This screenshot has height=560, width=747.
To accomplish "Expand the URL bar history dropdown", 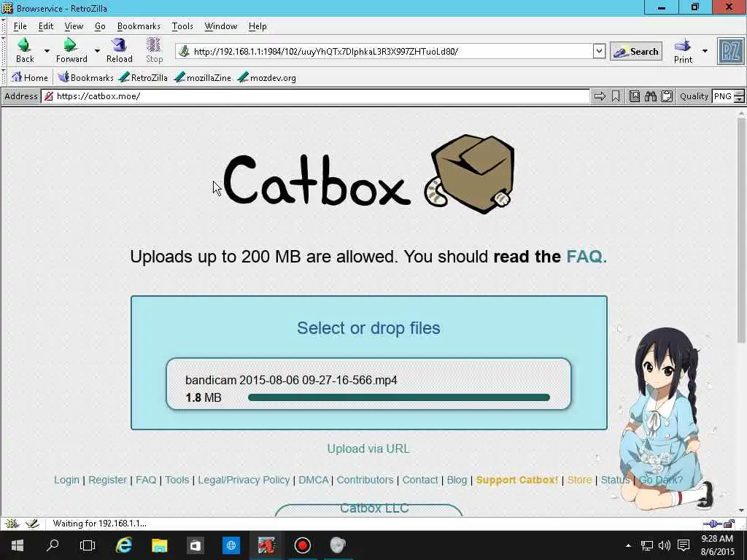I will tap(599, 51).
